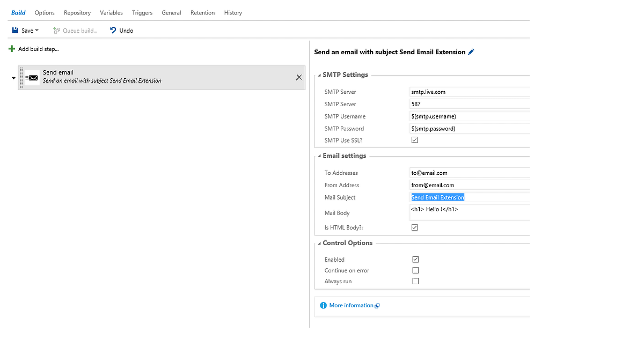Uncheck the SMTP Use SSL checkbox
The height and width of the screenshot is (362, 644).
point(414,139)
